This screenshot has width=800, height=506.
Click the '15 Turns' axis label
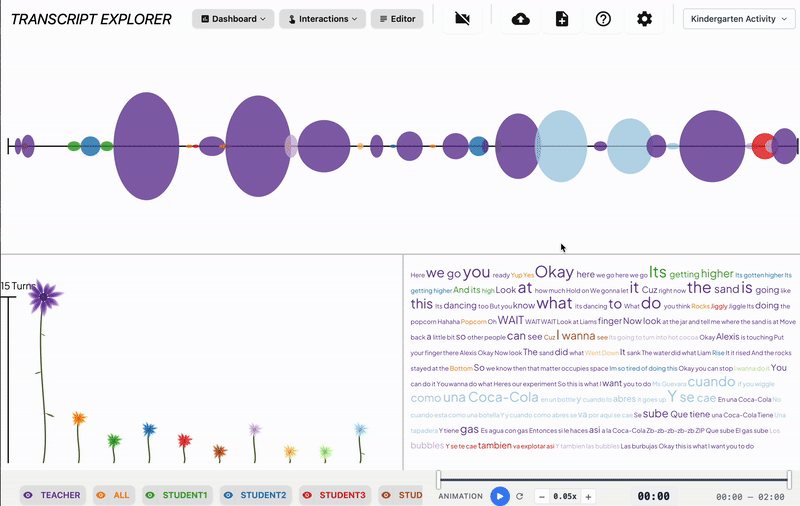click(17, 286)
